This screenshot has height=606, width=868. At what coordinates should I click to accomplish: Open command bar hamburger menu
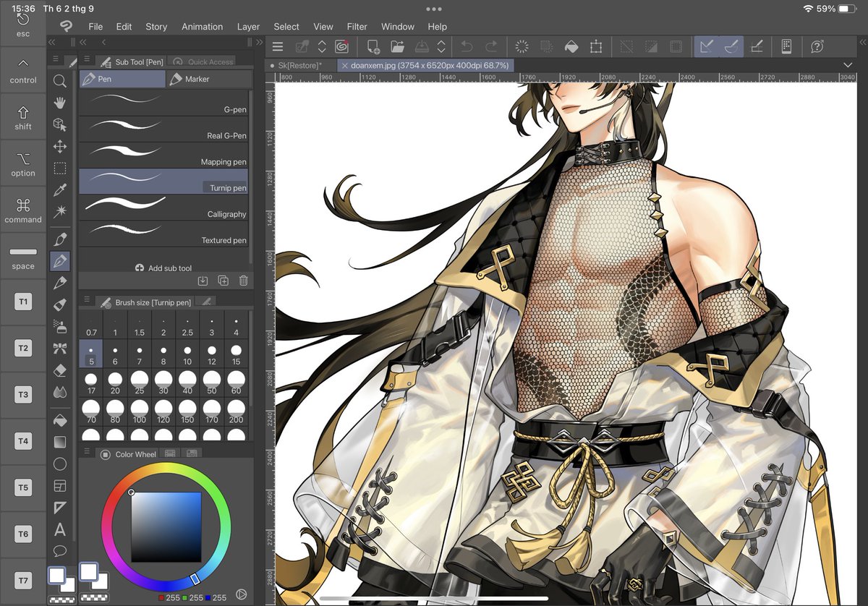[277, 46]
